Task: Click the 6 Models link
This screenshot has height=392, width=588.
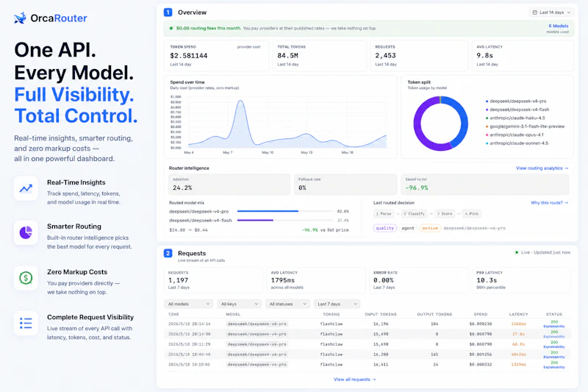Action: [559, 26]
